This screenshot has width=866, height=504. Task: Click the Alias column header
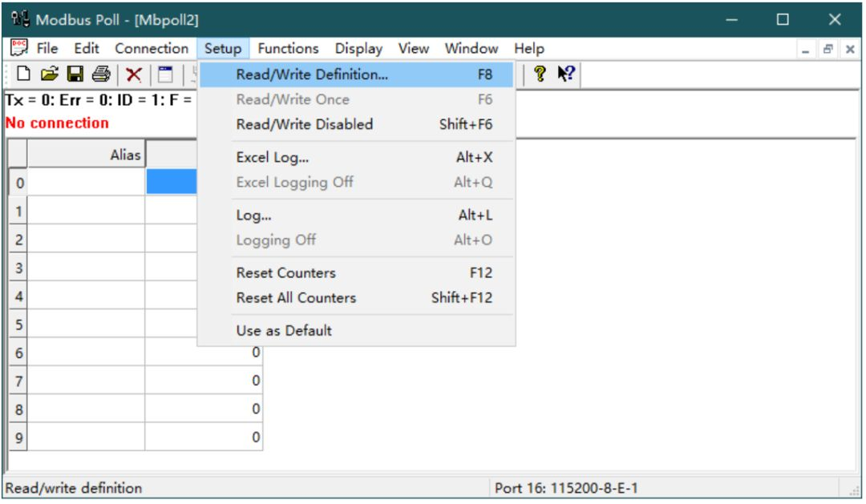[x=86, y=154]
